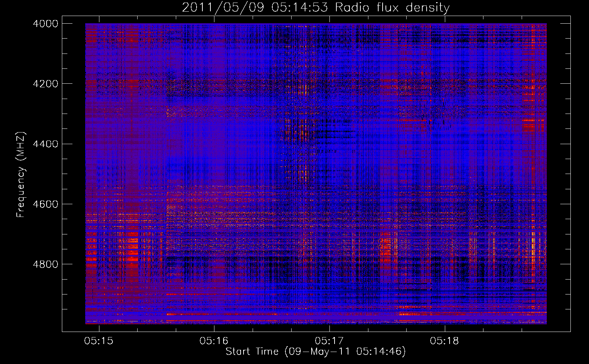Click the 4600 frequency tick label
The height and width of the screenshot is (364, 589).
46,204
